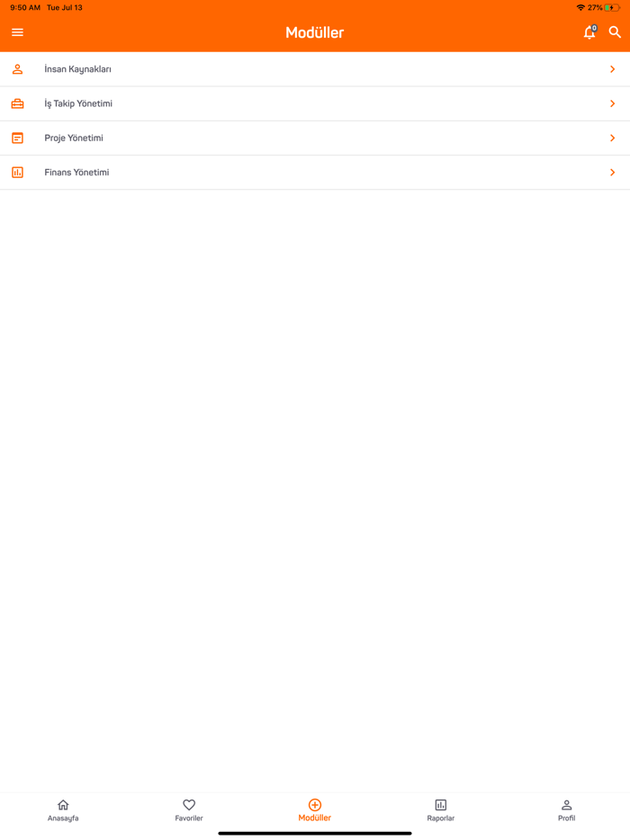
Task: Open the Finans Yönetimi module label
Action: click(76, 172)
